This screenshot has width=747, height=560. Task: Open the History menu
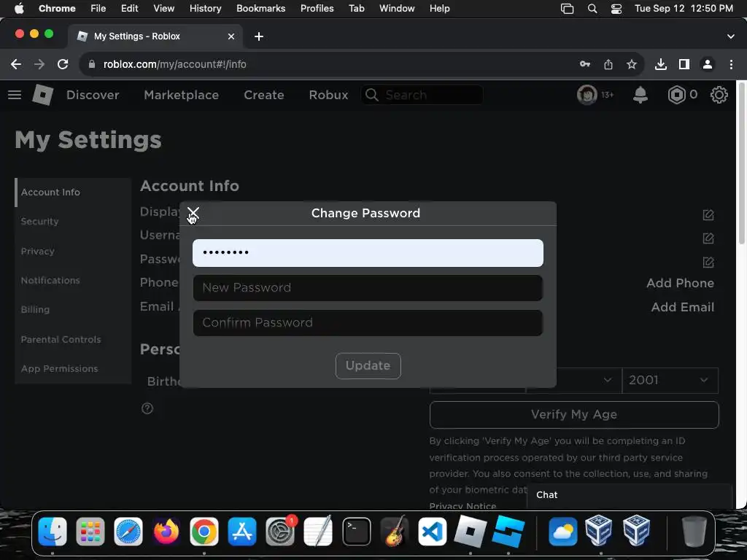[205, 8]
